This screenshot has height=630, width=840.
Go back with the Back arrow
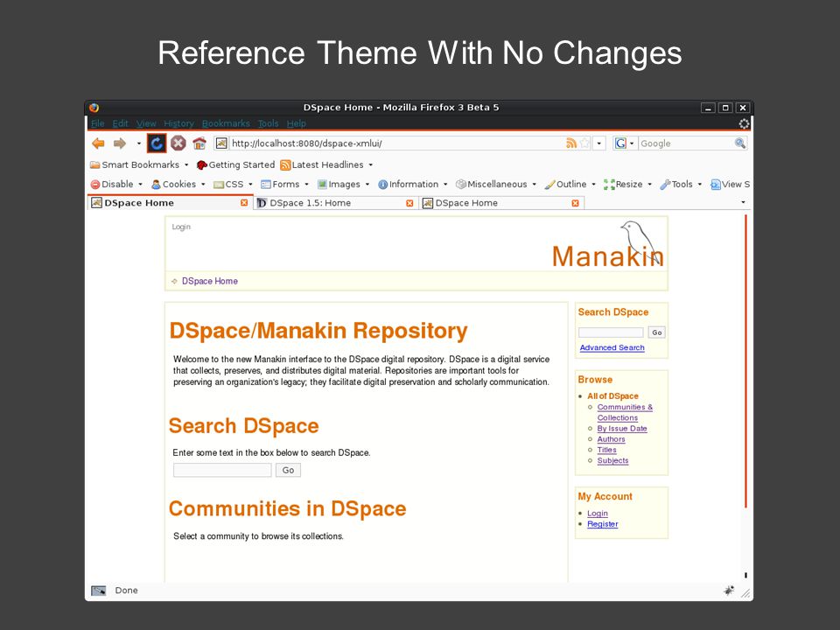[98, 143]
